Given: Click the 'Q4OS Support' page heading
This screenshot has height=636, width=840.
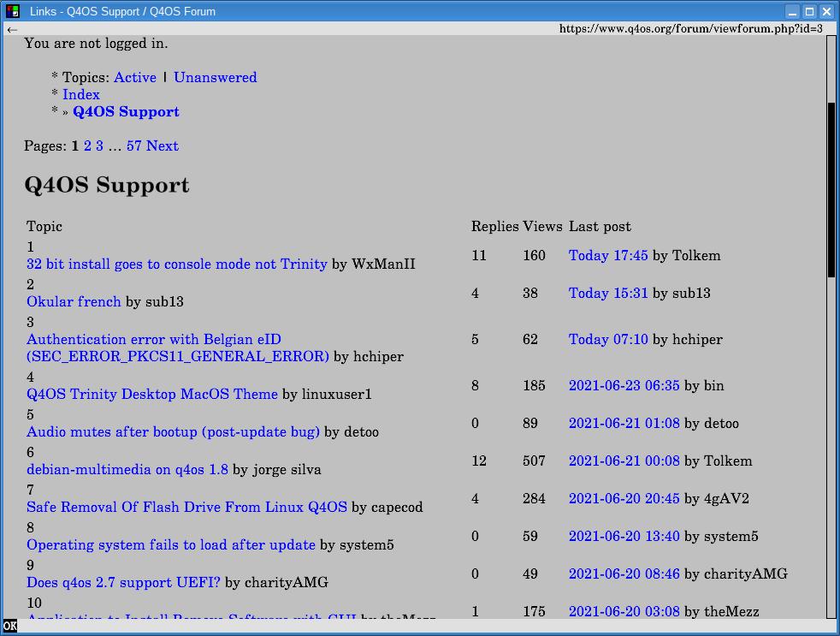Looking at the screenshot, I should [x=107, y=185].
